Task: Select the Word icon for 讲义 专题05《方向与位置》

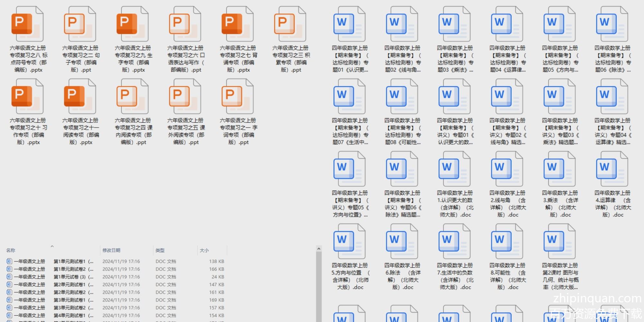Action: 349,169
